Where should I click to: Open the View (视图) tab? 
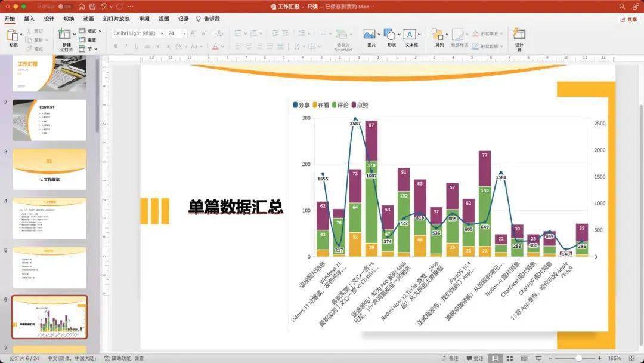tap(164, 19)
